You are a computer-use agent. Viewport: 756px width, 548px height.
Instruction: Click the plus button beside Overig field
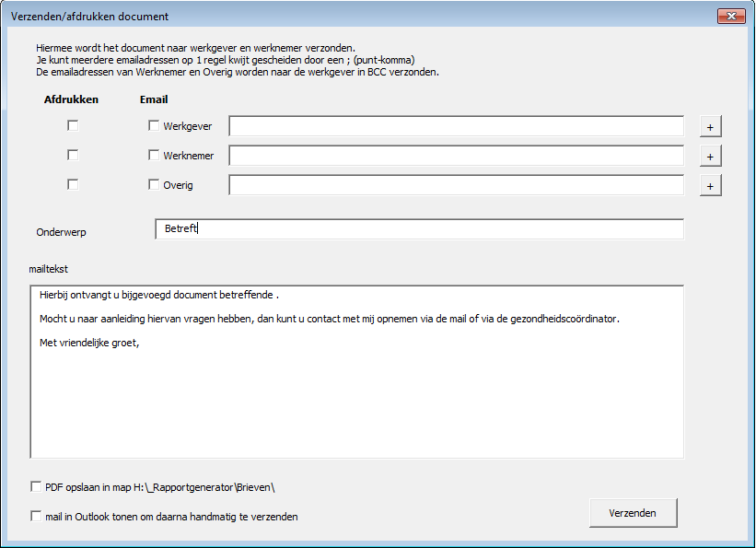click(x=709, y=186)
